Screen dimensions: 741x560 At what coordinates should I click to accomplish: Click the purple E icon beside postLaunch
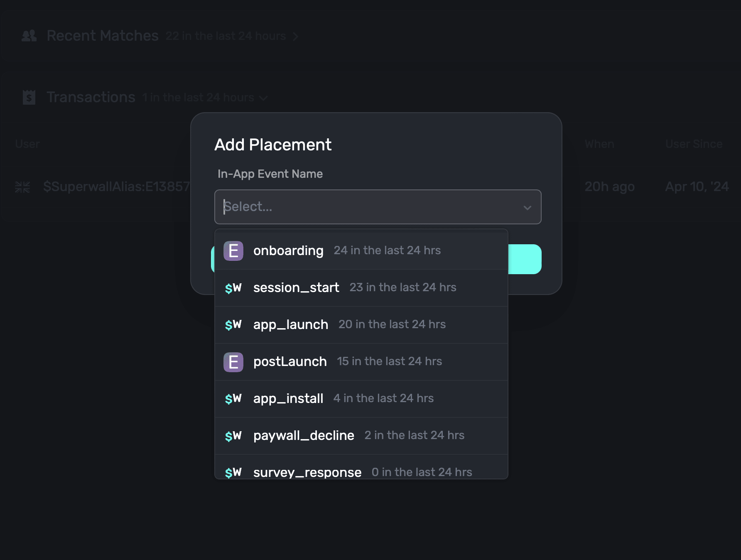tap(233, 362)
